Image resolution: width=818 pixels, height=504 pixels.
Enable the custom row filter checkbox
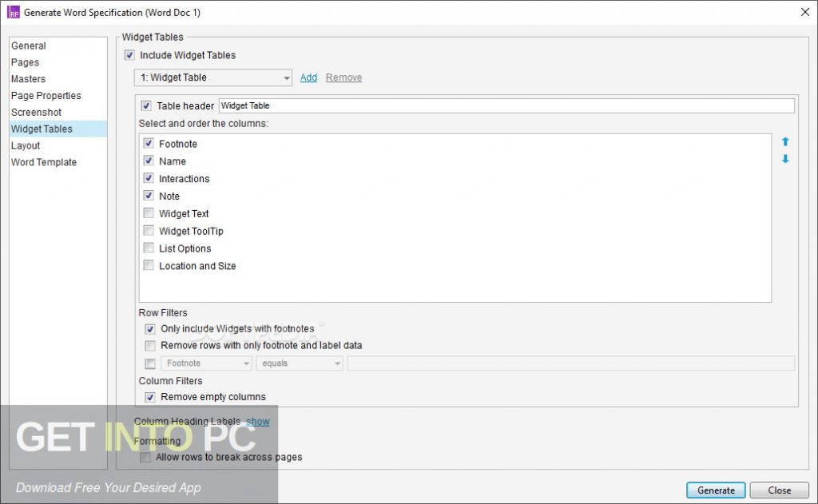tap(150, 363)
